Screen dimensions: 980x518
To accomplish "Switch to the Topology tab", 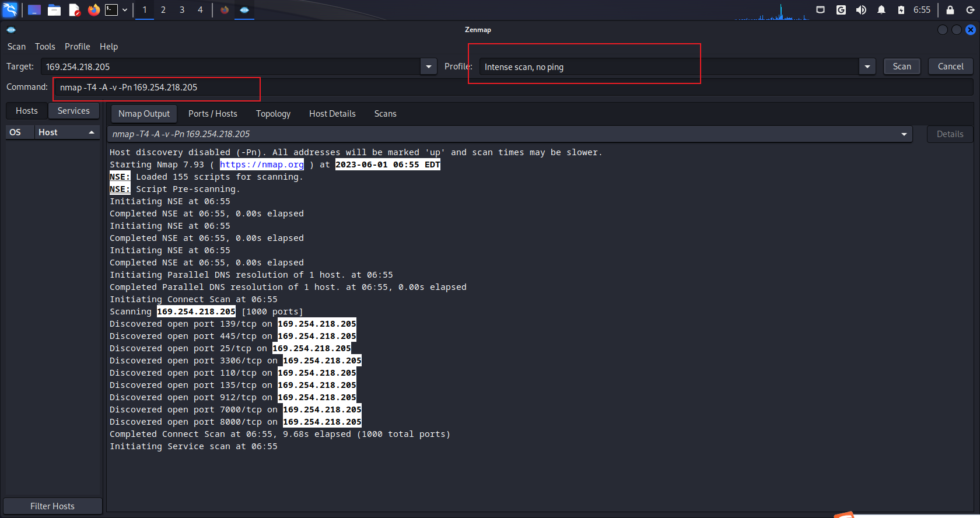I will click(273, 114).
